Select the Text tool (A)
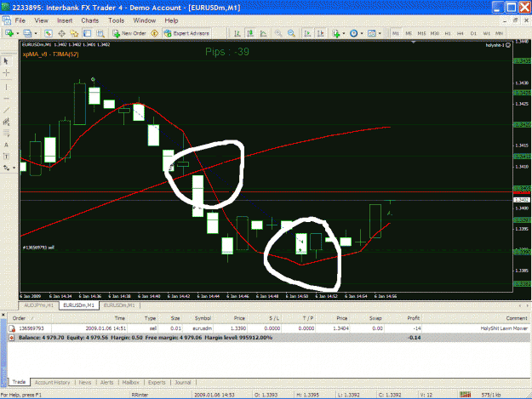Image resolution: width=532 pixels, height=399 pixels. (6, 145)
